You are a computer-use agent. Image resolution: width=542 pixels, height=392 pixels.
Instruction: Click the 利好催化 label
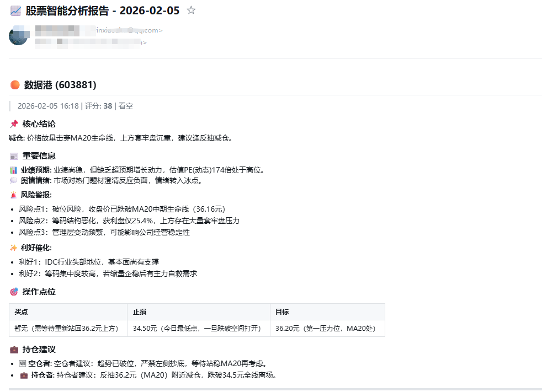click(x=36, y=248)
